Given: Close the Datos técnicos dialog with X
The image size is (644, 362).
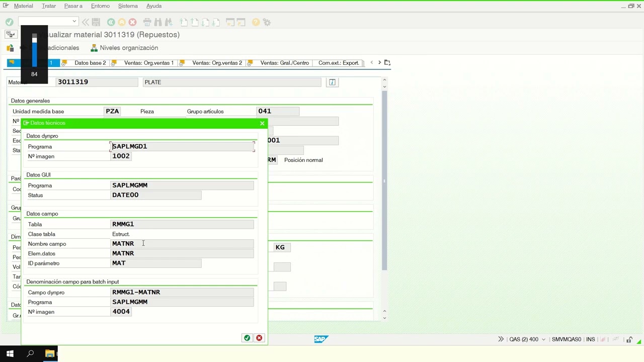Looking at the screenshot, I should click(262, 123).
